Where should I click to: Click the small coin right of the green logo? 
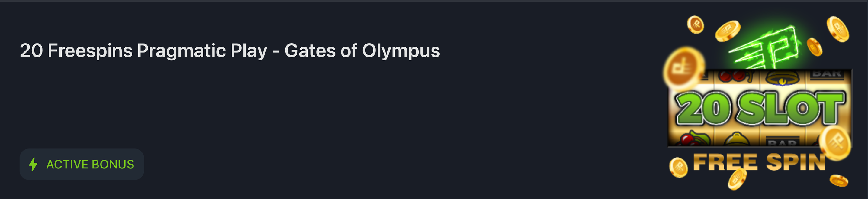pos(815,47)
